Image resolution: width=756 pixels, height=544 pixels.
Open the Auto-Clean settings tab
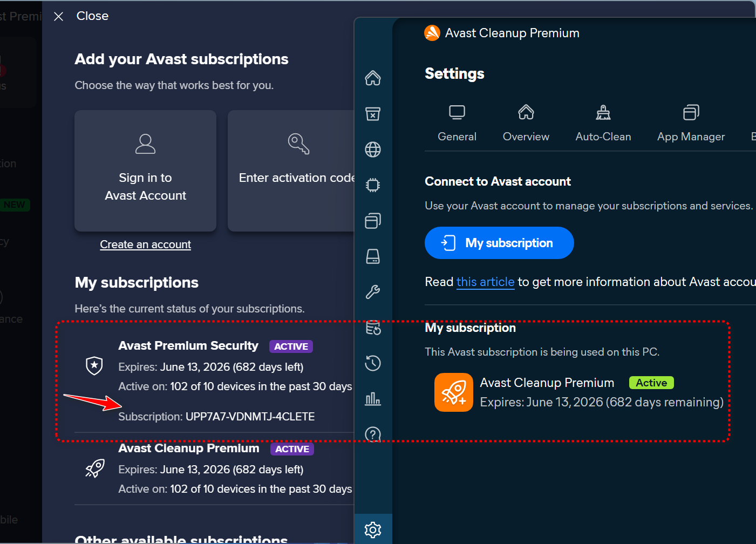(x=603, y=124)
